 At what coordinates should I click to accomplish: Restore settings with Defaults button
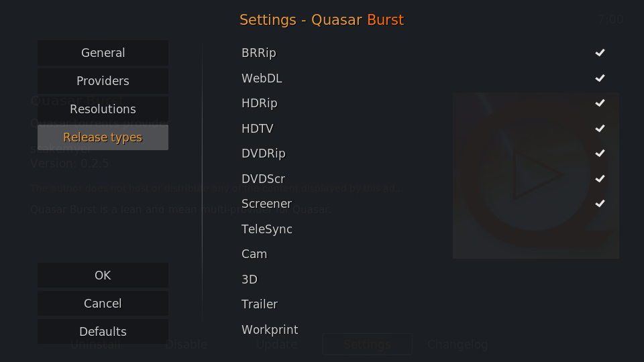click(103, 331)
